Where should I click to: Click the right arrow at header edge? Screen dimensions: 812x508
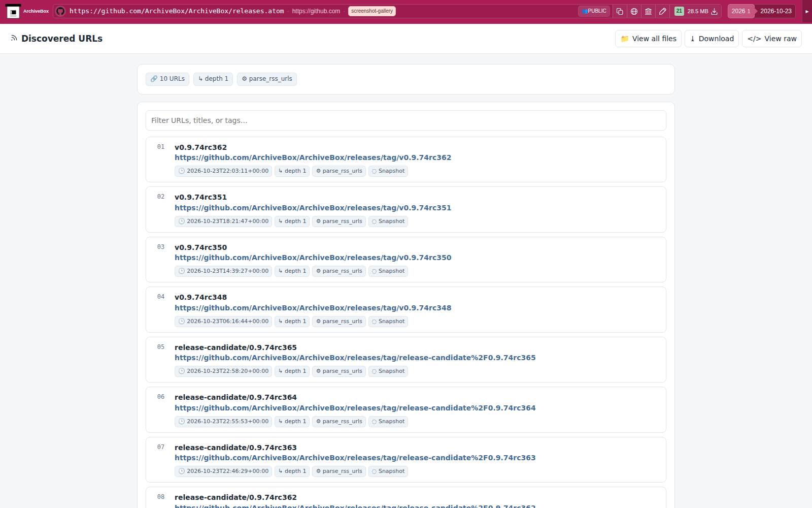(807, 11)
